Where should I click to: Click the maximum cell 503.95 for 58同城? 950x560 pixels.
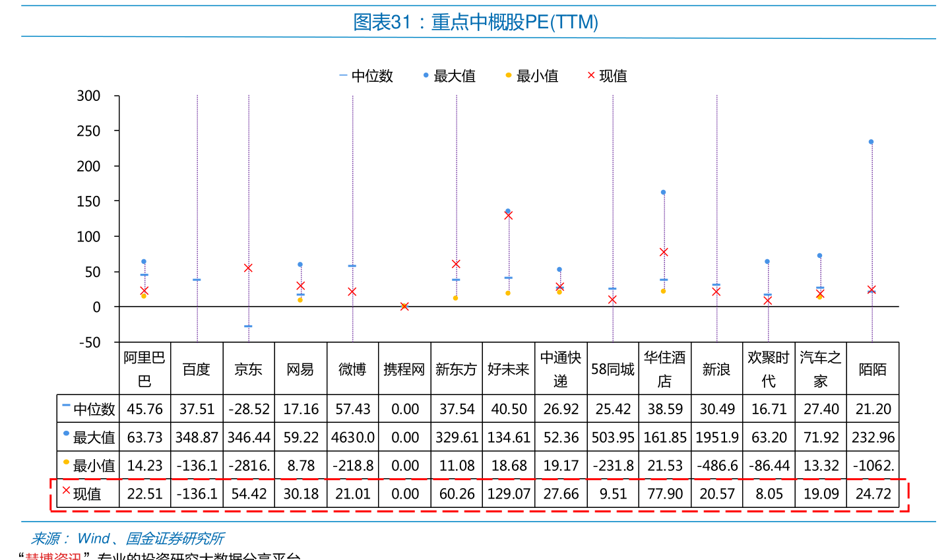click(613, 437)
